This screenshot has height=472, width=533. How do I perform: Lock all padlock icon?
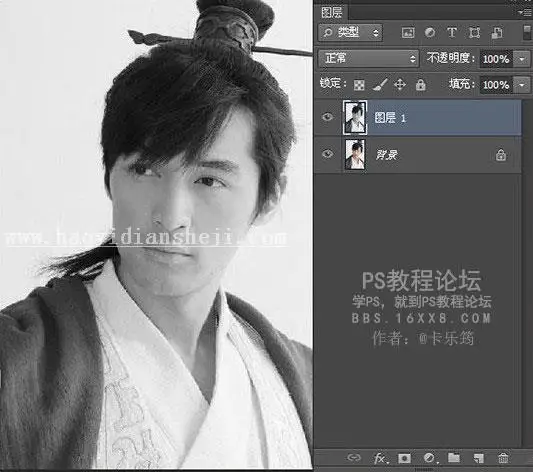420,84
